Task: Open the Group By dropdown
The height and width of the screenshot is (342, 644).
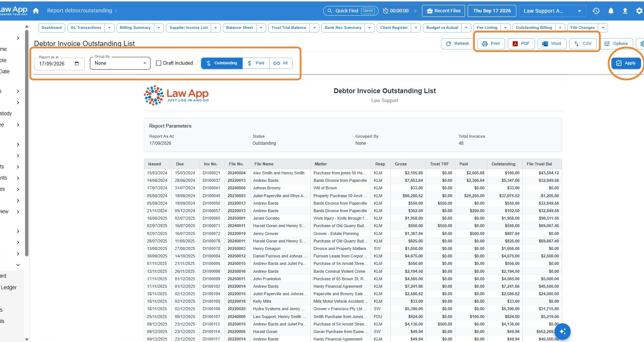Action: pos(120,63)
